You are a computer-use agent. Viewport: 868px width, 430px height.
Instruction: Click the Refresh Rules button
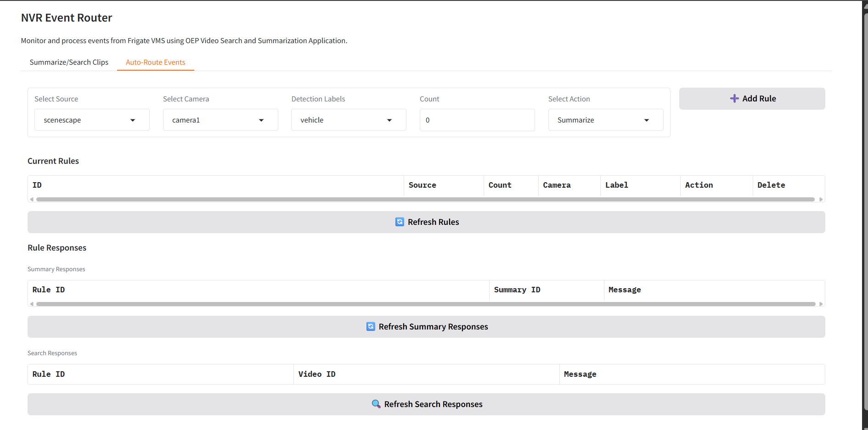[x=426, y=222]
